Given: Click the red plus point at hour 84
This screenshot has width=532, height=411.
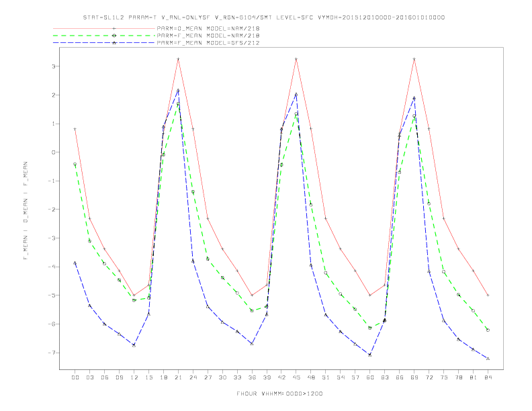Looking at the screenshot, I should pyautogui.click(x=488, y=295).
